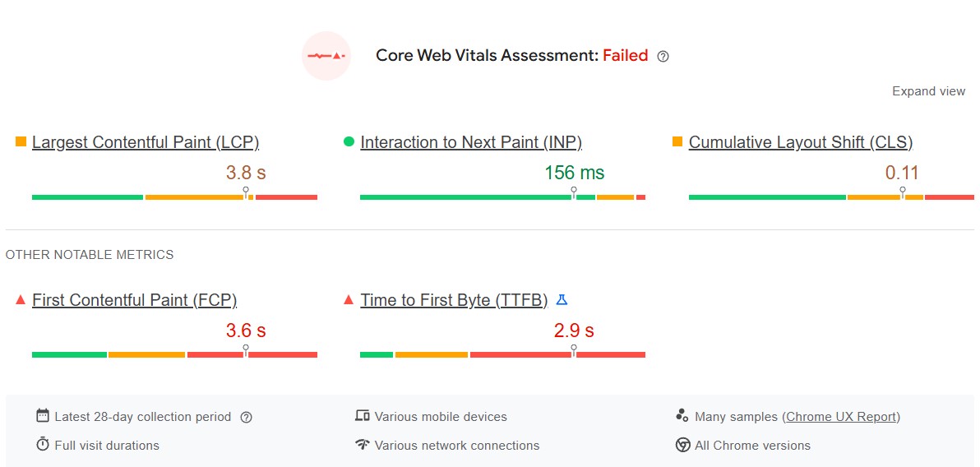Screen dimensions: 980x467
Task: Open First Contentful Paint (FCP) link
Action: 134,300
